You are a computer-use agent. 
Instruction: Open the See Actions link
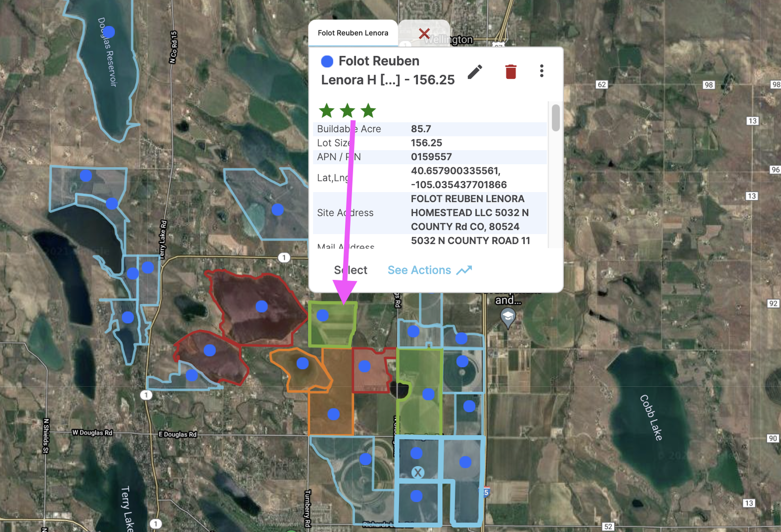(419, 270)
